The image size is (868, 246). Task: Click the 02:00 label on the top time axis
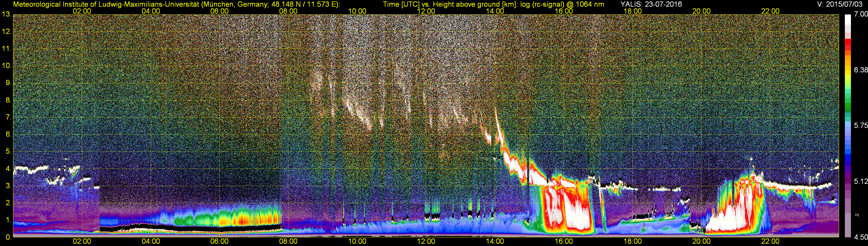pyautogui.click(x=82, y=11)
